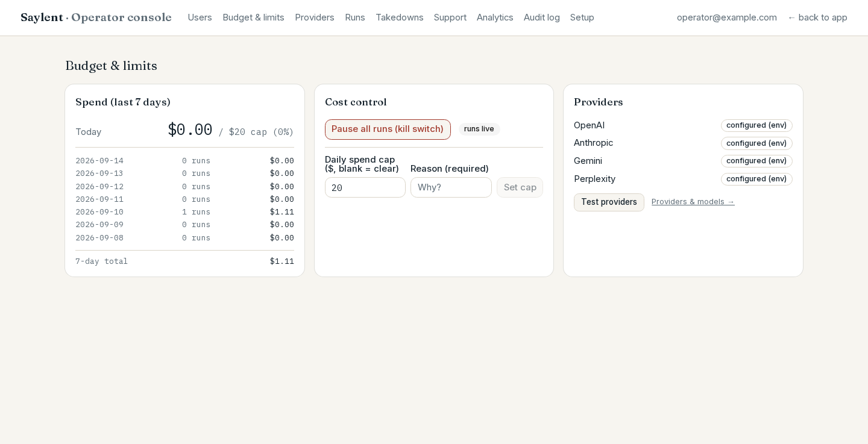
Task: Click OpenAI configured (env) badge
Action: click(x=756, y=125)
